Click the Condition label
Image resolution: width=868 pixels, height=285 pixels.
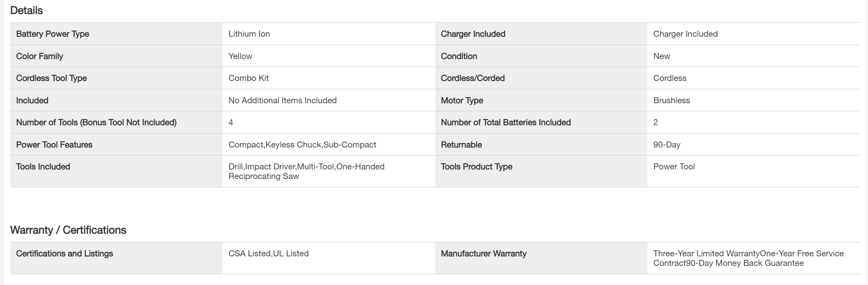click(459, 56)
